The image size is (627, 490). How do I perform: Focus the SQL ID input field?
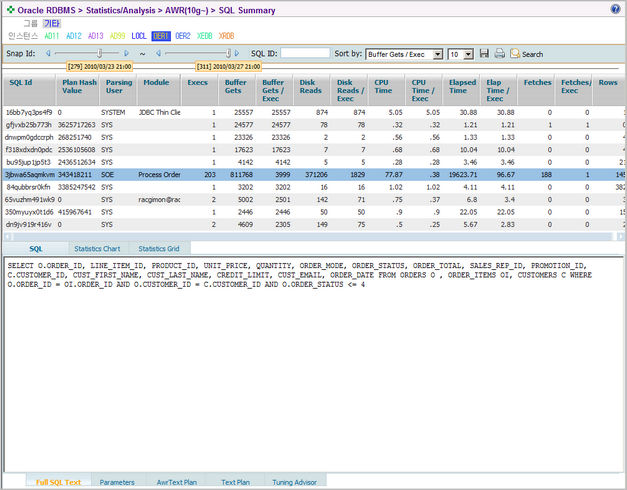tap(305, 53)
